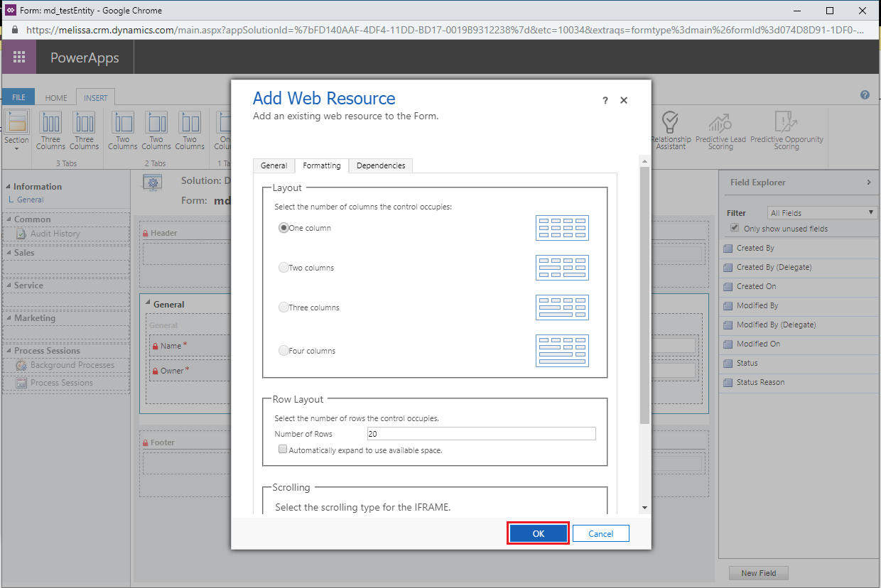
Task: Switch to the HOME ribbon tab
Action: (x=56, y=98)
